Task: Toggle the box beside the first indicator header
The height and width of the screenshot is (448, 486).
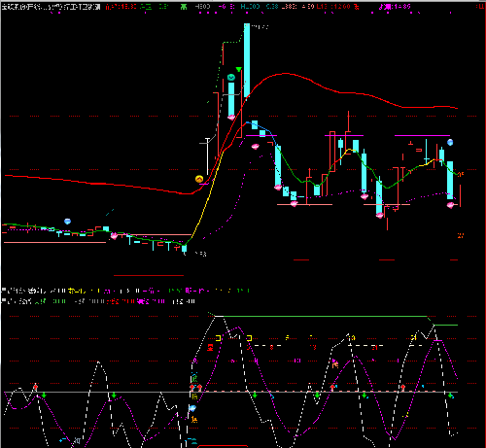Action: (x=4, y=290)
